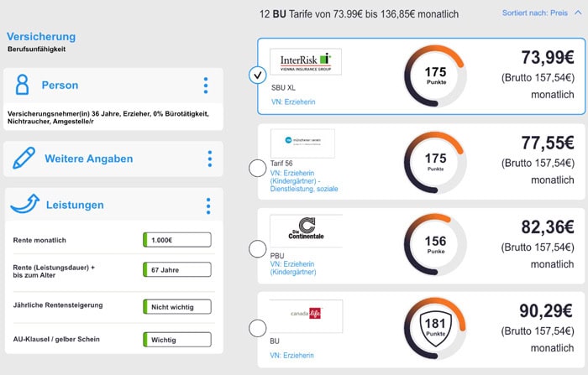This screenshot has height=375, width=588.
Task: Open the AU-Klausel Wichtig field
Action: point(177,340)
